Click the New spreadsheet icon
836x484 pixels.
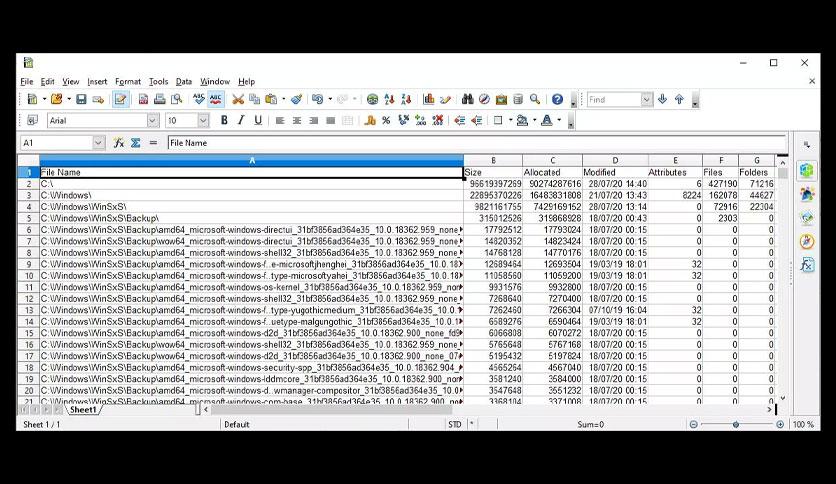(33, 99)
